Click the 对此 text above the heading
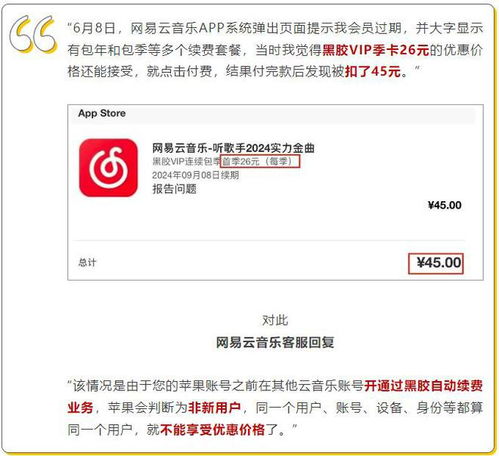The image size is (499, 456). coord(275,320)
